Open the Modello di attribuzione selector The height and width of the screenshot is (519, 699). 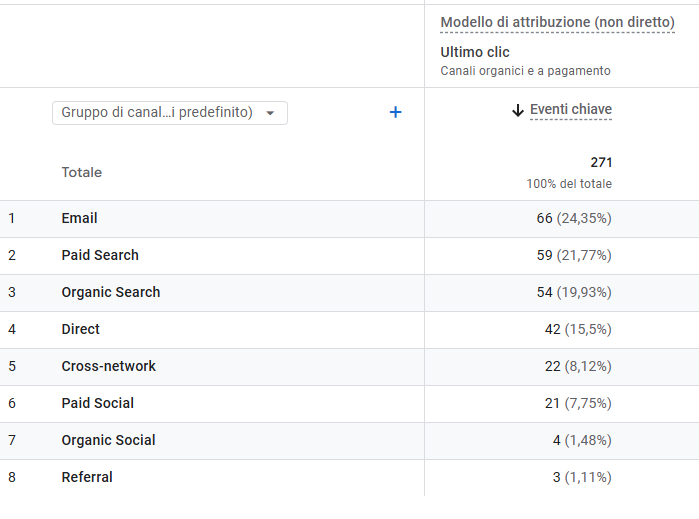[557, 22]
